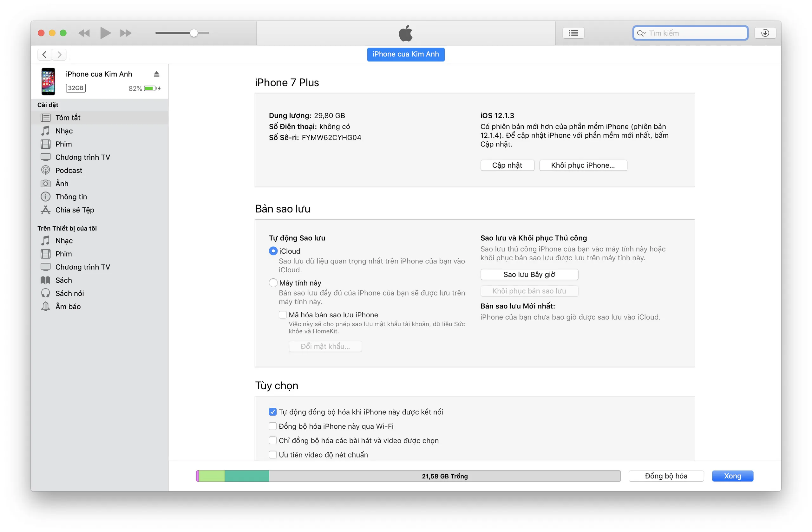Go forward with the right chevron

(59, 55)
